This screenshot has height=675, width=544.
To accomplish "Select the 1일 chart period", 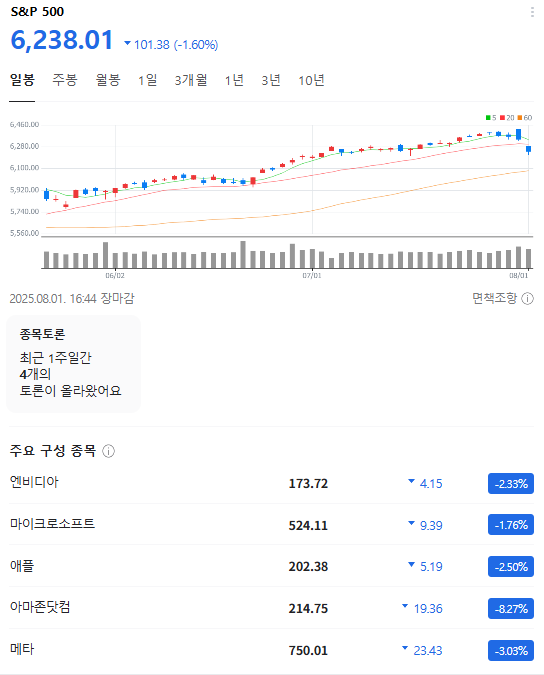I will point(148,80).
